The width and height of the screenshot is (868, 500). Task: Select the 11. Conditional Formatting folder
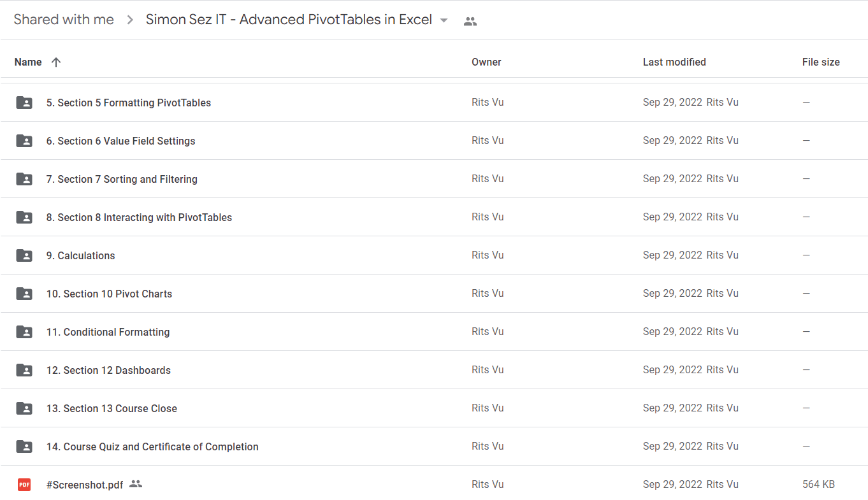[434, 332]
